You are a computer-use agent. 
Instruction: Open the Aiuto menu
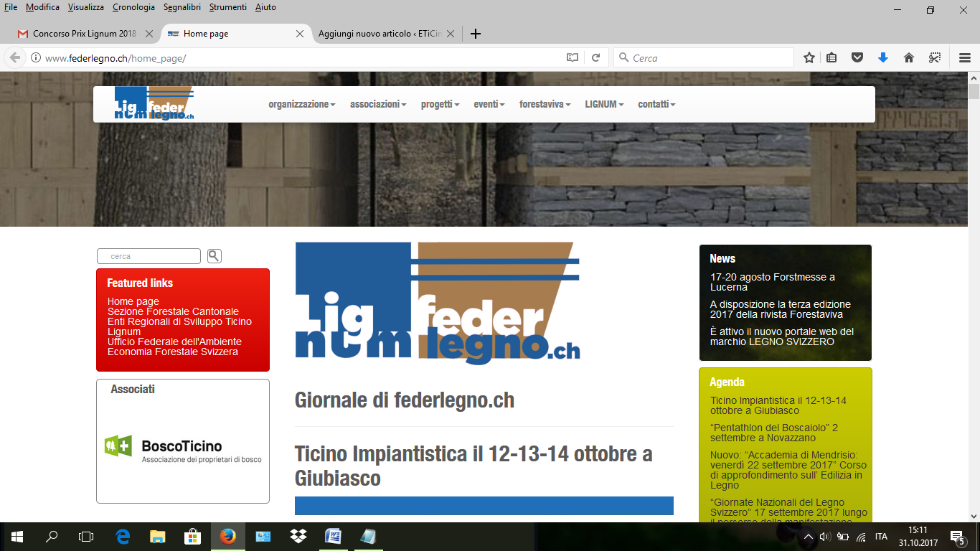click(265, 7)
